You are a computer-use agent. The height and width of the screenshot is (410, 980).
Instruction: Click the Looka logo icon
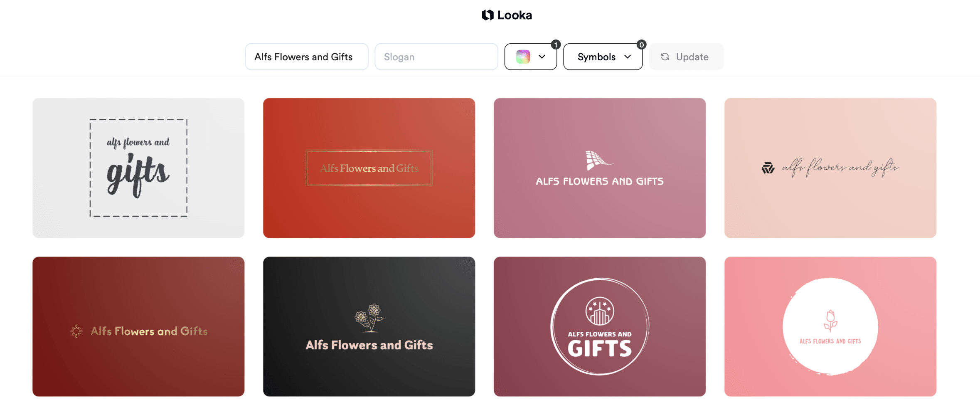point(488,15)
